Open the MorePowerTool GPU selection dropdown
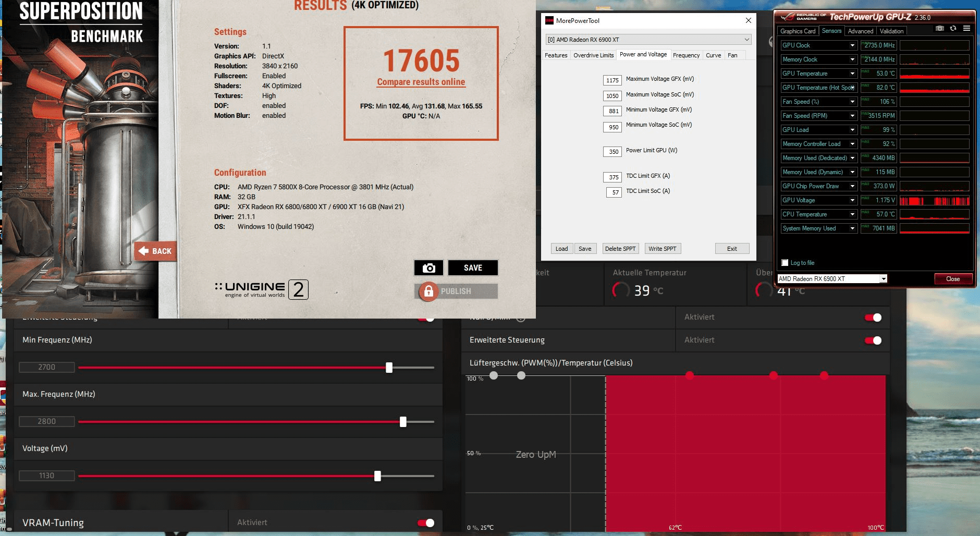 648,40
